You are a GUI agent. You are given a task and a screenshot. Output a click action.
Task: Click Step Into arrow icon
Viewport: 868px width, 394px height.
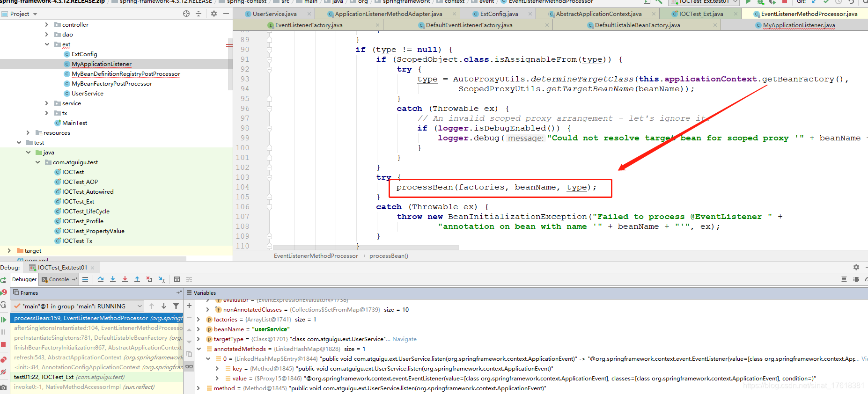coord(113,279)
